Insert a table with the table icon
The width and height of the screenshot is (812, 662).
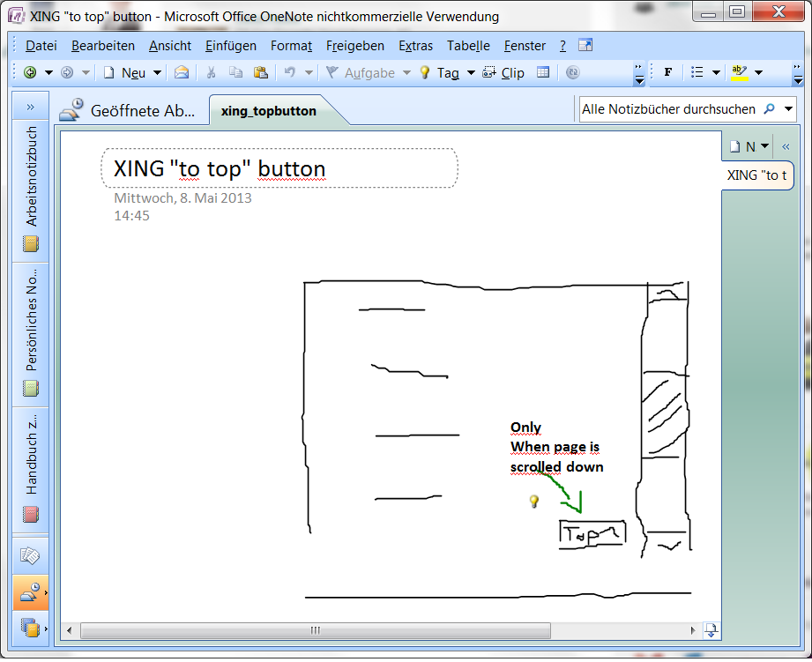tap(543, 73)
